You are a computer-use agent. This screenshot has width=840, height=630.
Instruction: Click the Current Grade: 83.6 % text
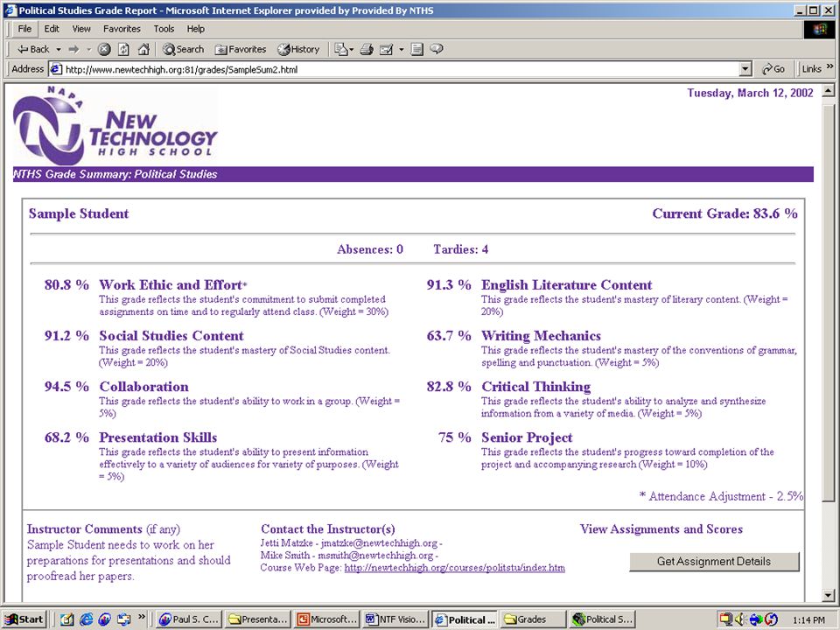pos(724,213)
